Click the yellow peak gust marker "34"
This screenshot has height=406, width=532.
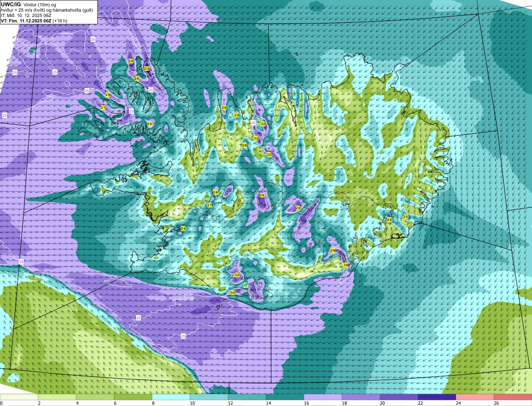click(x=346, y=265)
